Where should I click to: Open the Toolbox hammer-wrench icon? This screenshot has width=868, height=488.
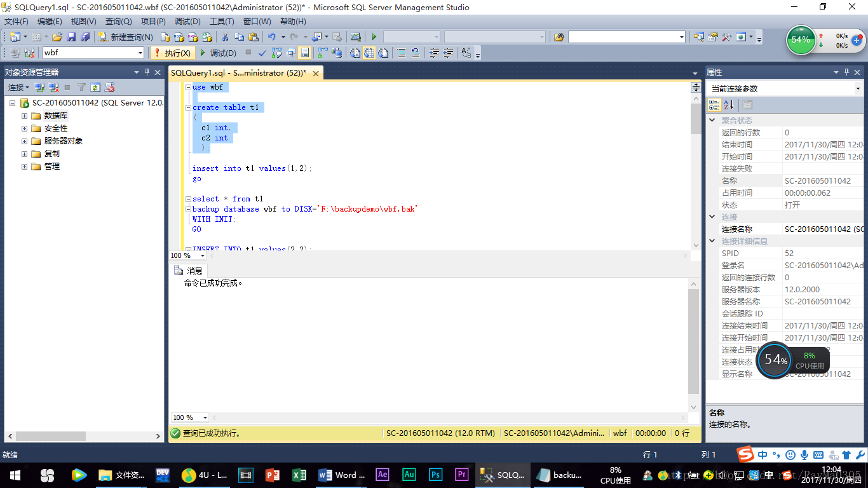[x=726, y=37]
